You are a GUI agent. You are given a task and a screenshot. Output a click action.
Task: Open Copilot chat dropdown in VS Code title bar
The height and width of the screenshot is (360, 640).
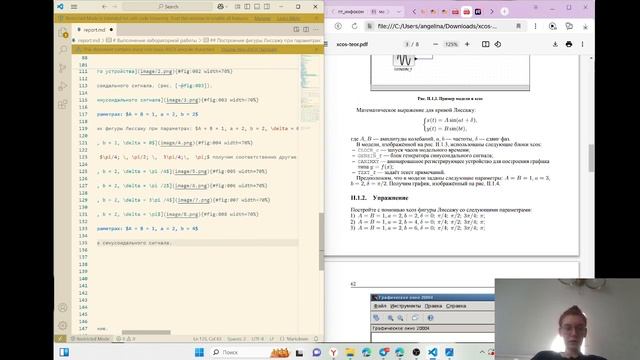222,7
